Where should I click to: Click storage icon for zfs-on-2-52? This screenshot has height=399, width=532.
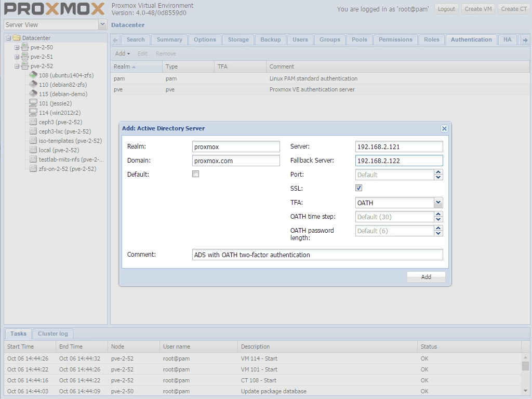tap(33, 168)
